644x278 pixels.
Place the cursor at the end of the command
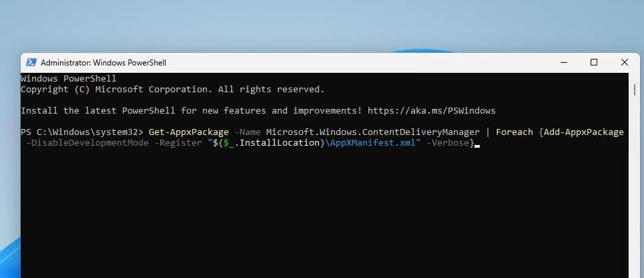point(476,144)
